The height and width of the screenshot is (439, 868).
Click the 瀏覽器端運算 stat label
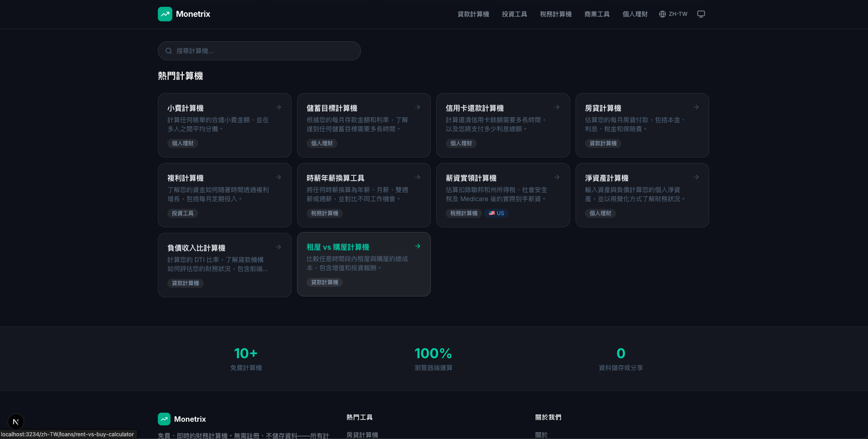click(x=434, y=368)
